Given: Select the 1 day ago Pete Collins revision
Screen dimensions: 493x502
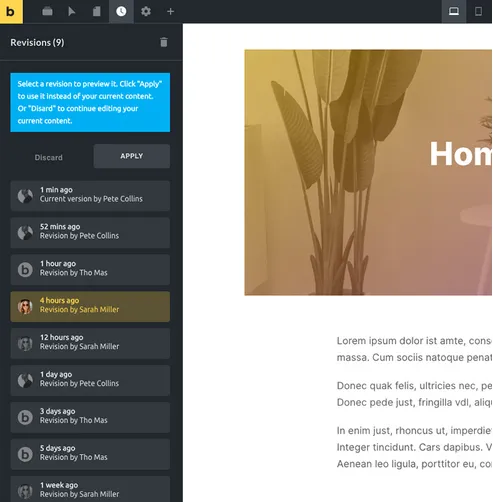Looking at the screenshot, I should coord(90,381).
